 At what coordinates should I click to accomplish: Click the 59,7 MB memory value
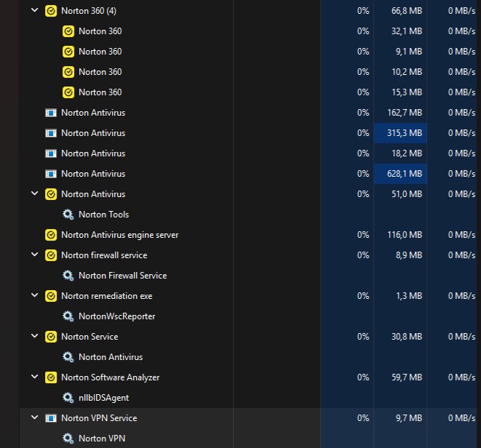(407, 377)
